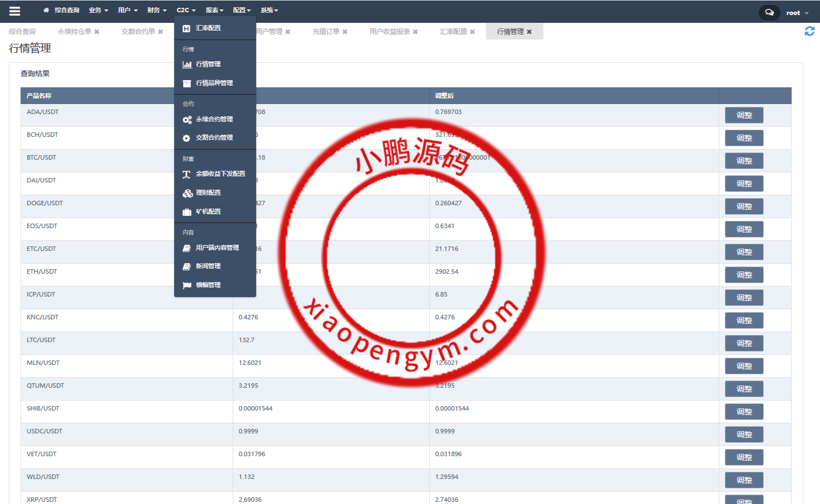Click the 交割合约管理 gear icon

[186, 137]
